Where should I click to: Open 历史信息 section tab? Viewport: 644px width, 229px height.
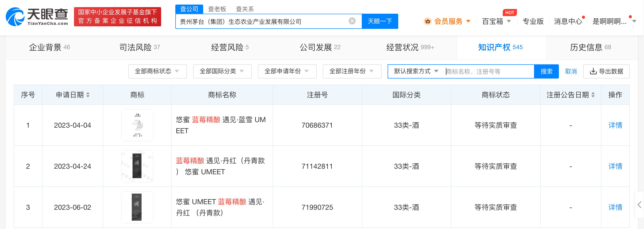click(x=591, y=47)
